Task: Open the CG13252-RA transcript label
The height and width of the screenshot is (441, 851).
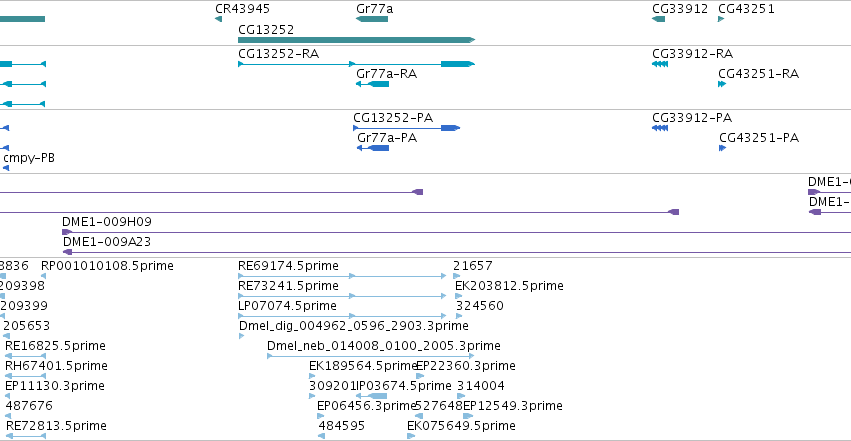Action: click(x=278, y=54)
